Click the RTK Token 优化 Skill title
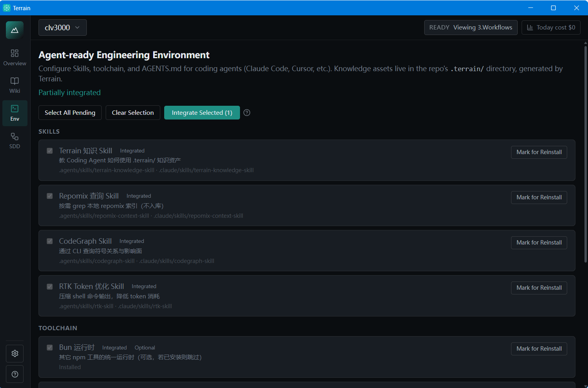Screen dimensions: 588x388 [92, 286]
